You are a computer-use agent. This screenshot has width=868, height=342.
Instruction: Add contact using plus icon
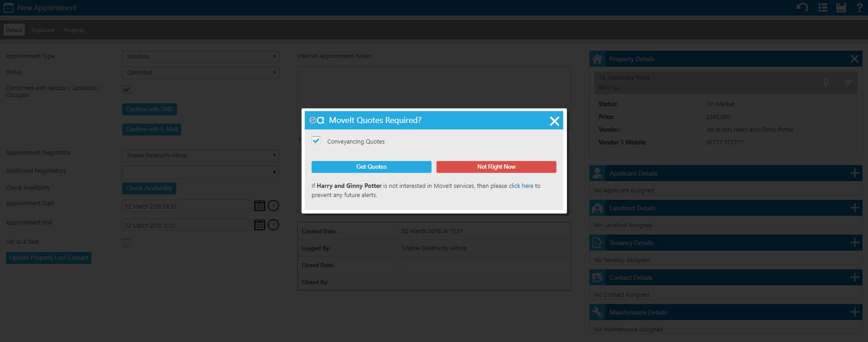click(854, 278)
